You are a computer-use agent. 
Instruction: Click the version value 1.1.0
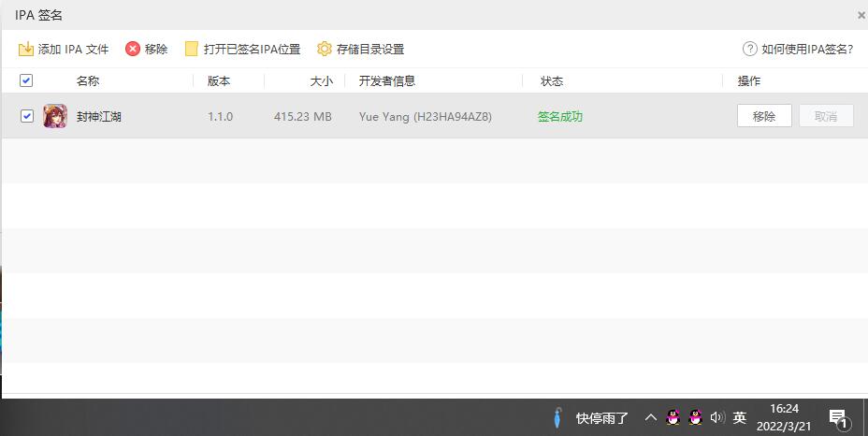(221, 117)
